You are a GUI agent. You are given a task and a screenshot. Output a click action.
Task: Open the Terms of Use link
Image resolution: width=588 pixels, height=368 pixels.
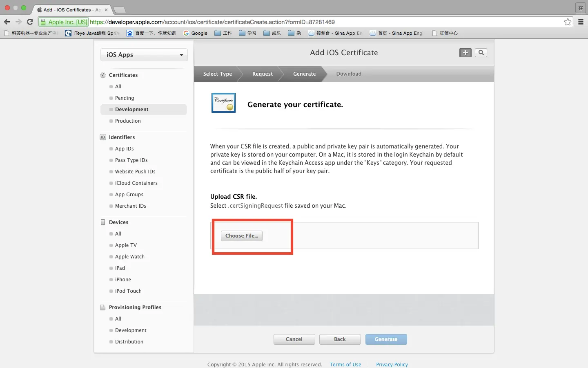pyautogui.click(x=345, y=365)
